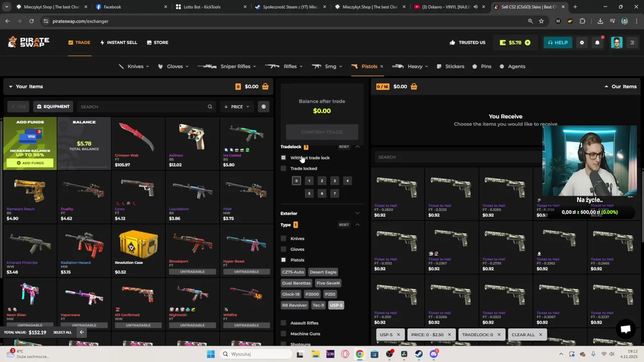Toggle Without trade lock checkbox
The height and width of the screenshot is (362, 644).
pos(283,158)
